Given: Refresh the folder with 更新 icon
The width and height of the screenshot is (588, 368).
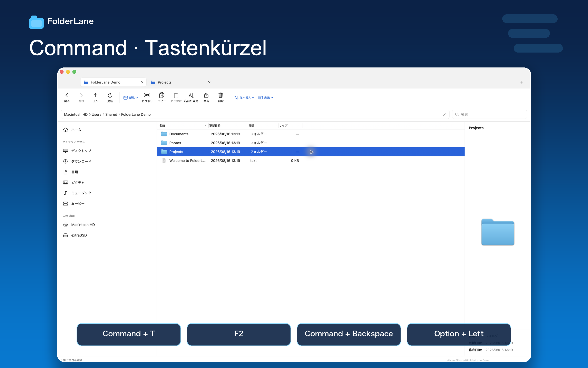Looking at the screenshot, I should [110, 95].
